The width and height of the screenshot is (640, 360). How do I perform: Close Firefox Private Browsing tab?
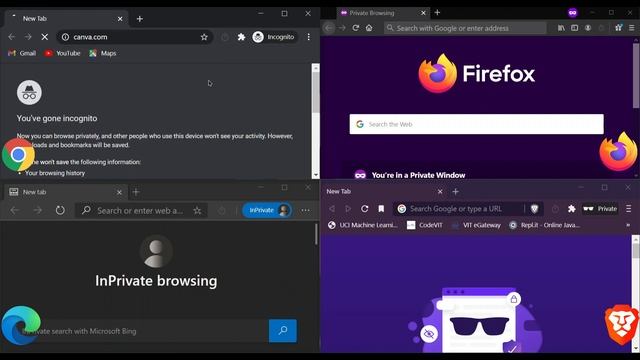coord(423,13)
